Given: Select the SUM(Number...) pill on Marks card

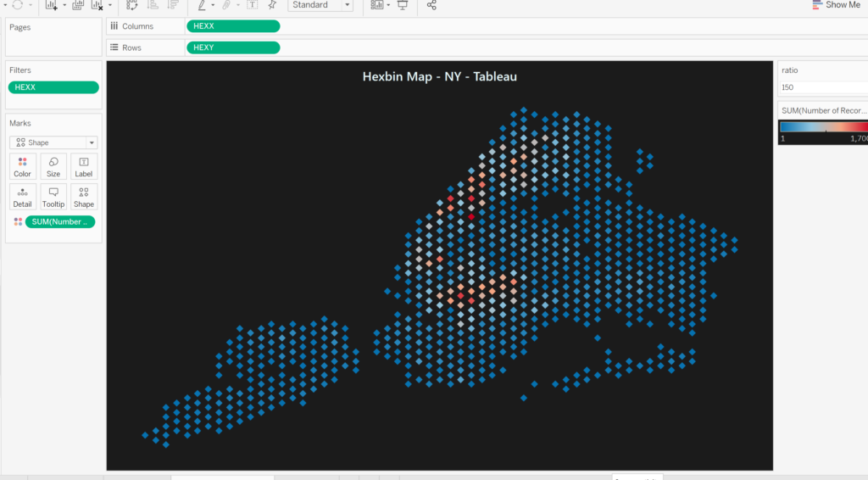Looking at the screenshot, I should coord(60,221).
